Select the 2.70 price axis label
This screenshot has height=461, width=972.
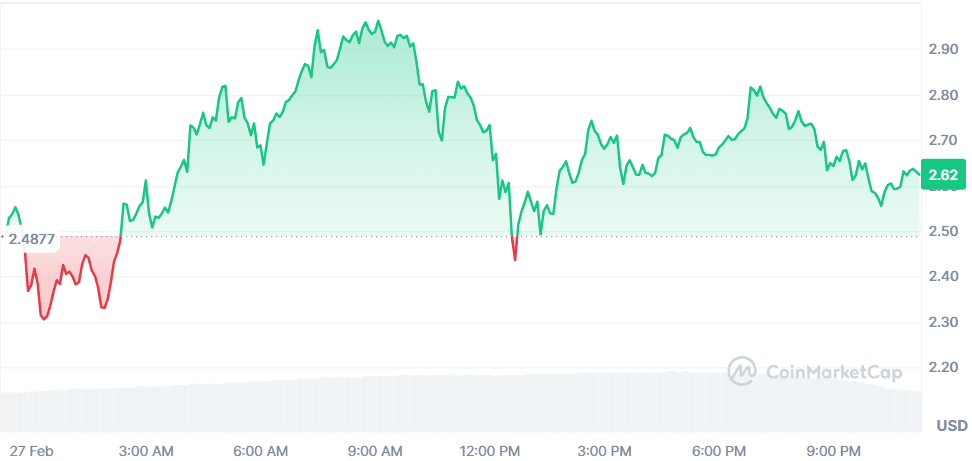click(942, 140)
